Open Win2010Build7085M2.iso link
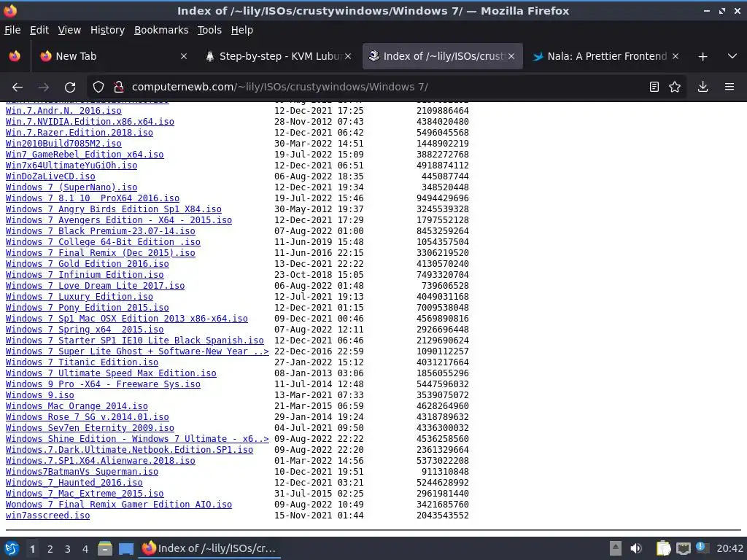The width and height of the screenshot is (747, 560). tap(63, 144)
